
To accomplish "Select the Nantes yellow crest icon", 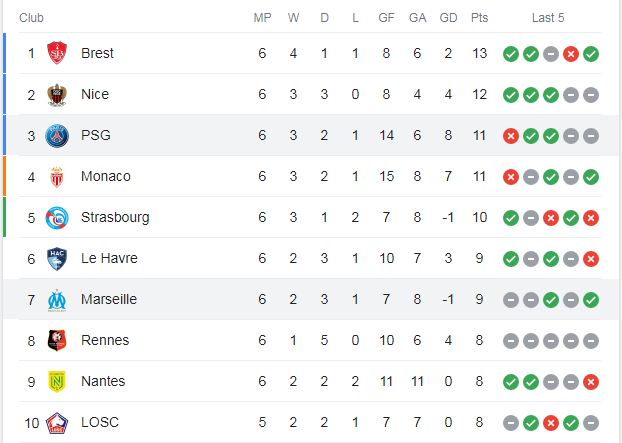I will pyautogui.click(x=57, y=382).
